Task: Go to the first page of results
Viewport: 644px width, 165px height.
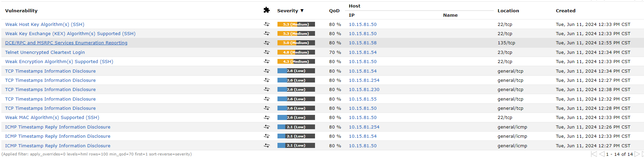Action: coord(594,154)
